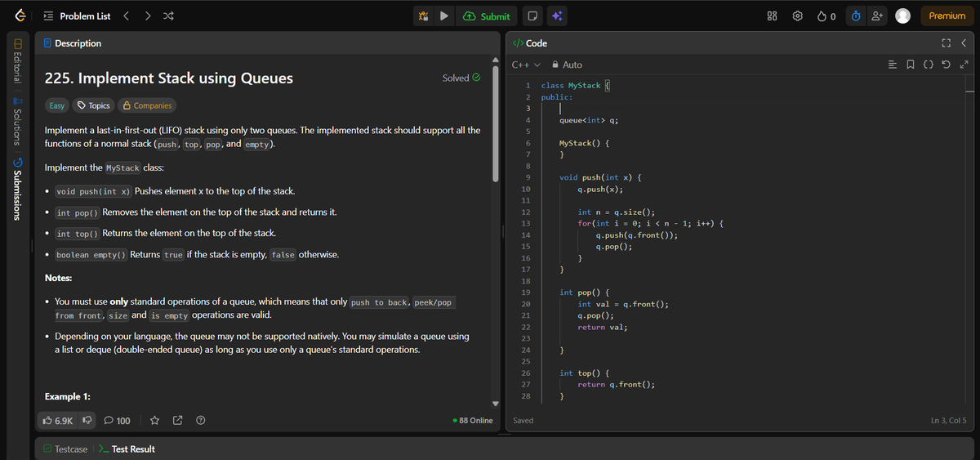Screen dimensions: 980x460
Task: Click the streak flame counter
Action: click(826, 16)
